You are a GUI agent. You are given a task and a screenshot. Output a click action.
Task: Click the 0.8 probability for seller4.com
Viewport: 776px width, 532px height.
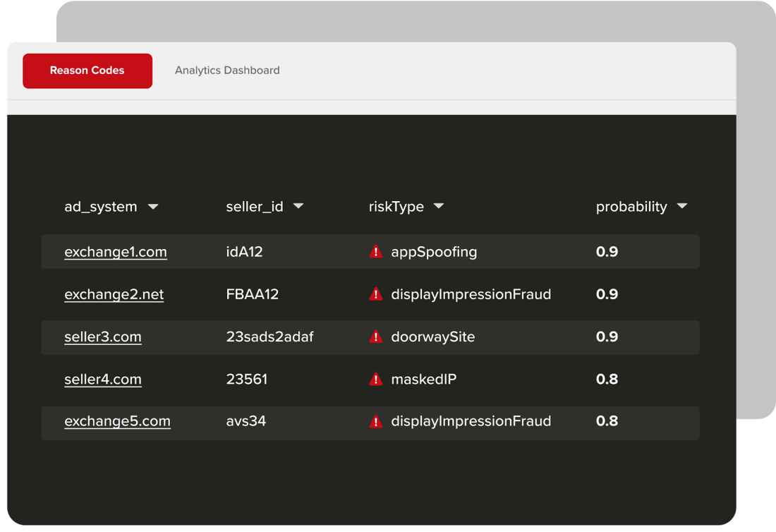tap(607, 379)
